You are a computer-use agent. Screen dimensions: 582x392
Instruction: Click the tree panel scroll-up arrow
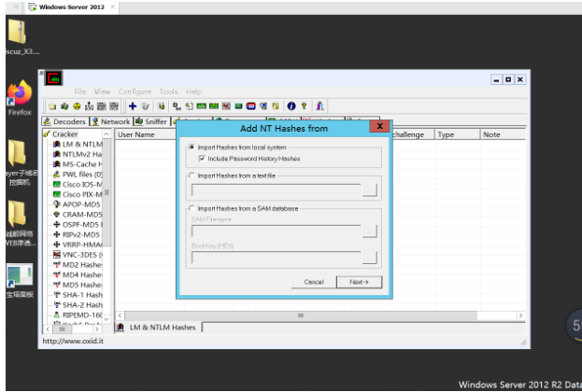[106, 133]
